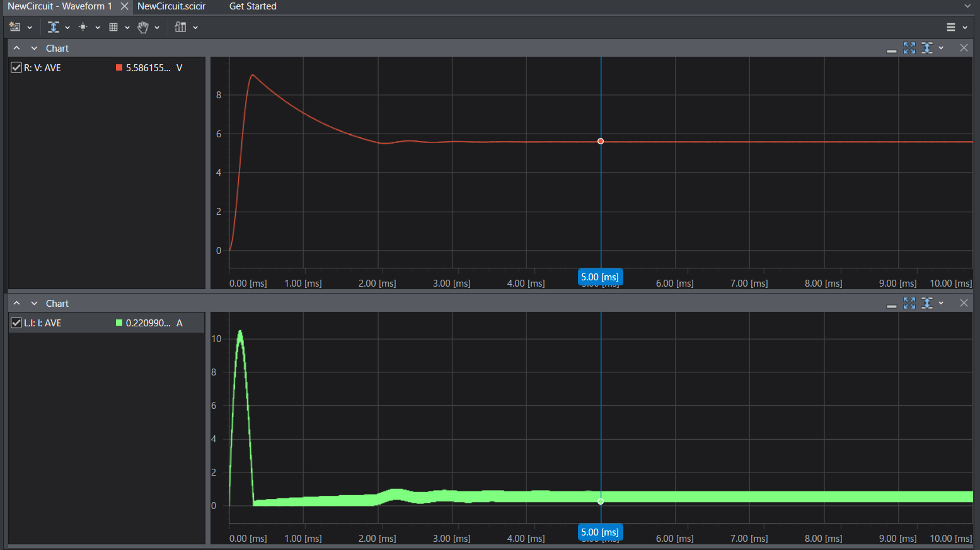Screen dimensions: 980x550
Task: Open the top chart vertical fit dropdown
Action: (941, 49)
